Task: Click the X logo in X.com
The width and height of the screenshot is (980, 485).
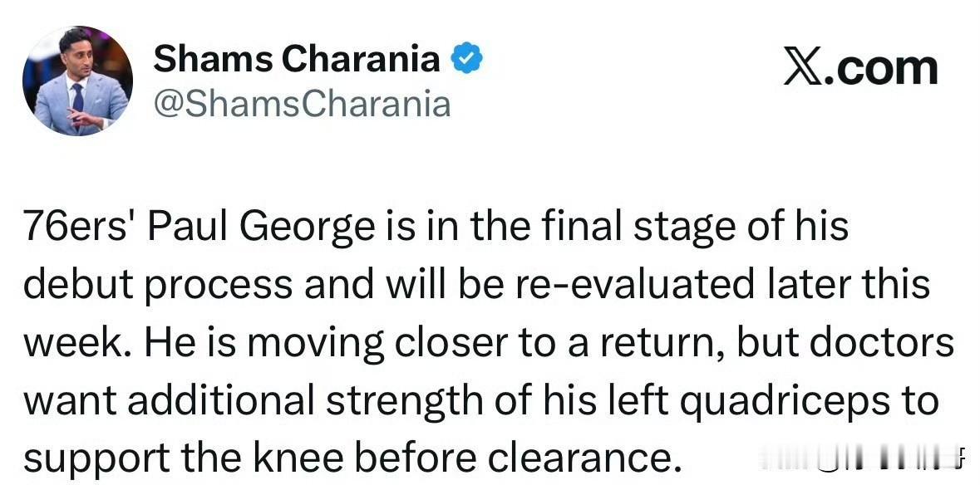Action: [805, 68]
